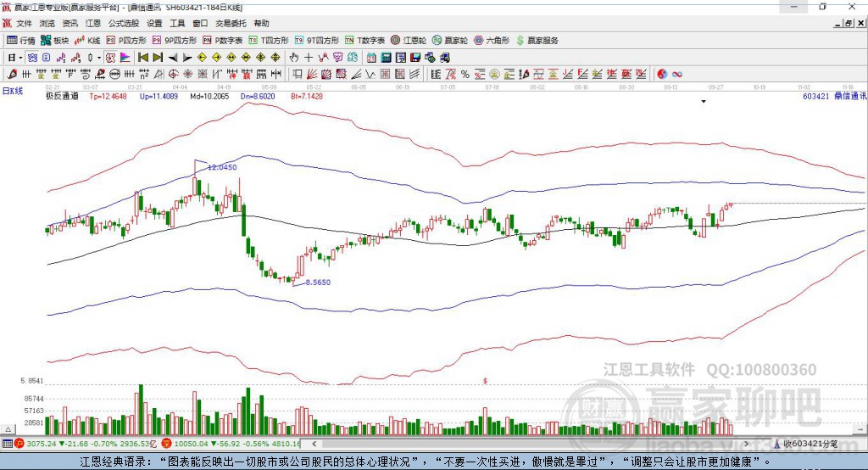Click the percent sign tool
The image size is (868, 470).
(465, 75)
